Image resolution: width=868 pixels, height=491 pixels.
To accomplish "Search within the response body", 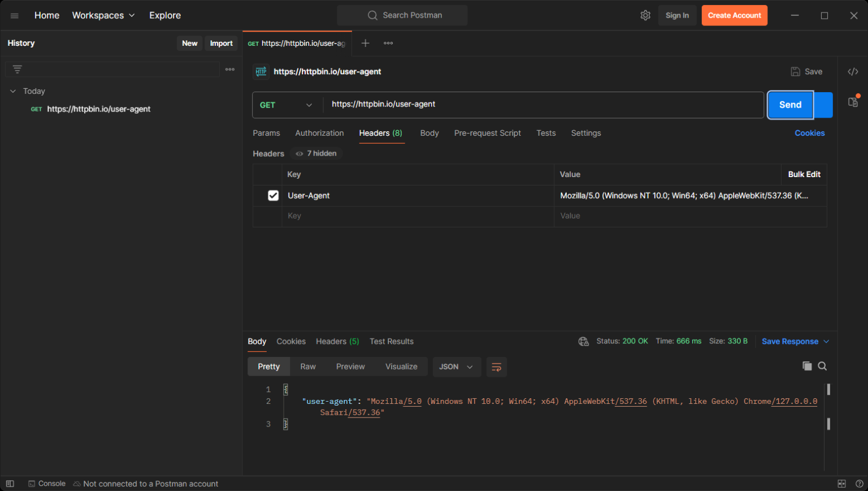I will coord(823,366).
